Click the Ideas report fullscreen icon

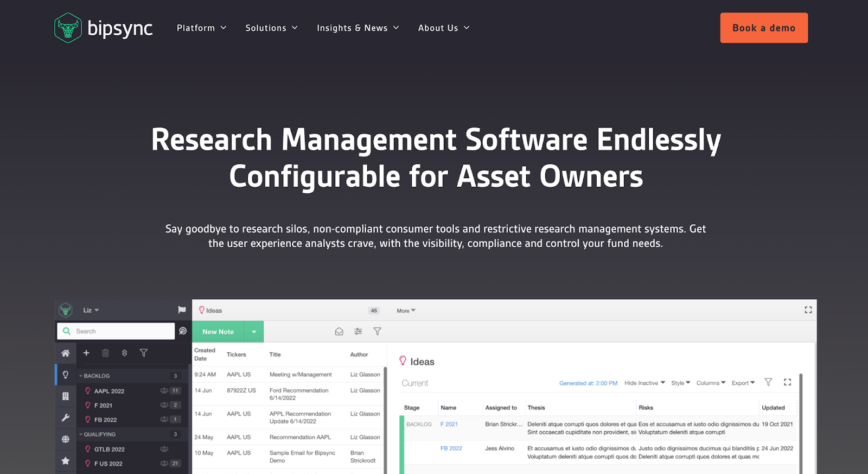coord(788,382)
